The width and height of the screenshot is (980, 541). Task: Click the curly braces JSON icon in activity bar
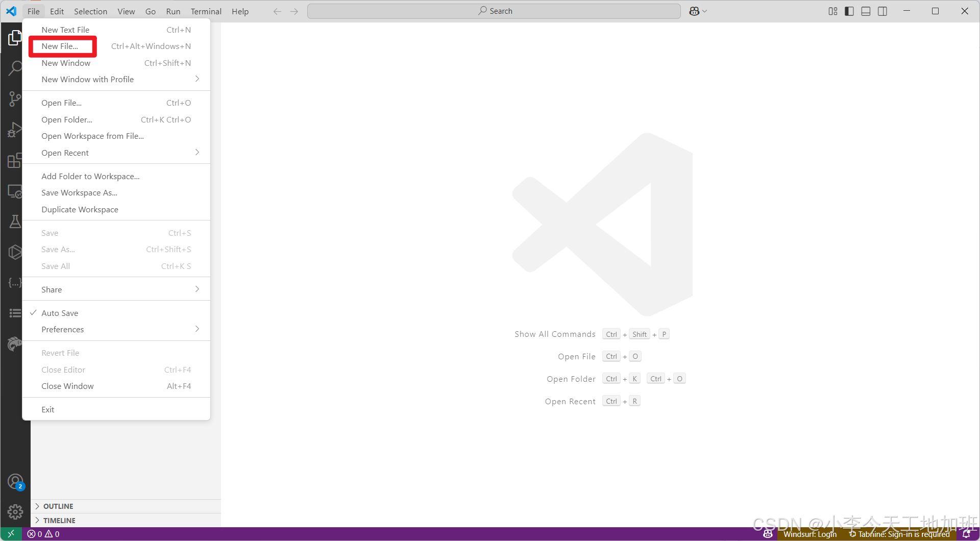point(15,282)
